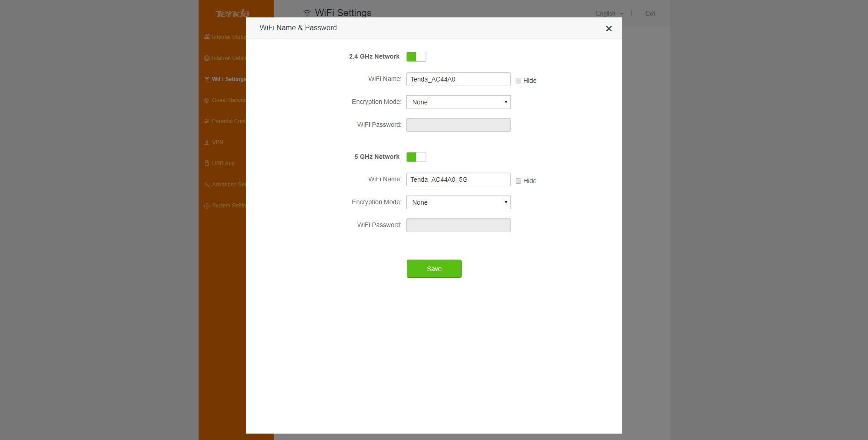This screenshot has height=440, width=868.
Task: Save the WiFi settings
Action: tap(434, 269)
